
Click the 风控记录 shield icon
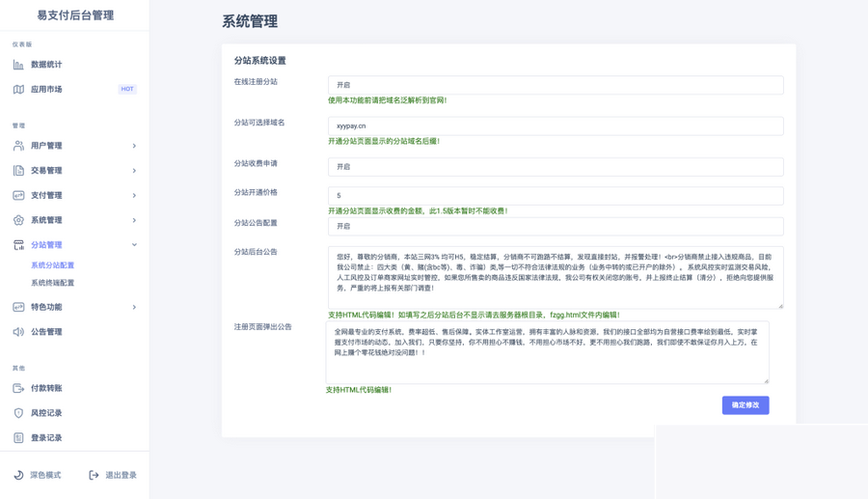tap(18, 413)
